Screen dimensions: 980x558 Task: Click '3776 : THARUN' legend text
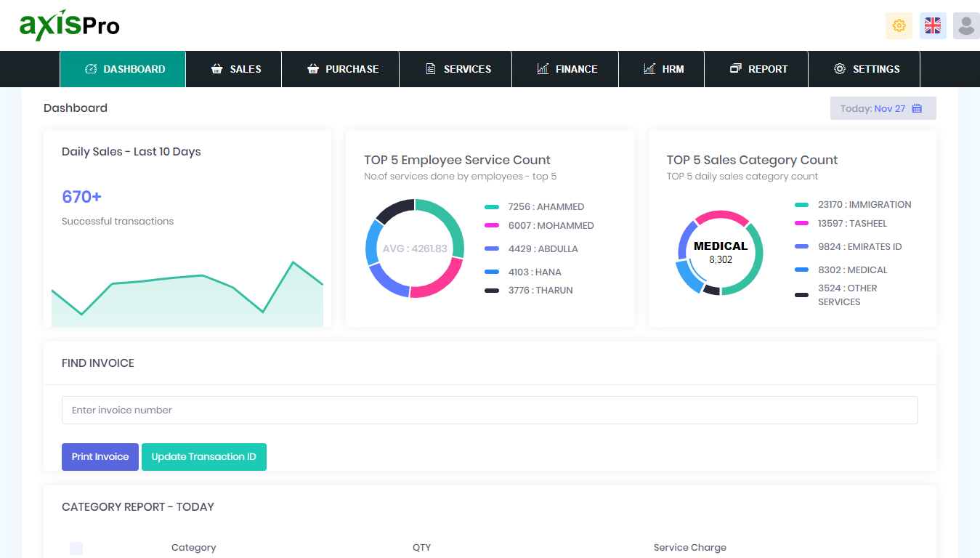tap(540, 291)
